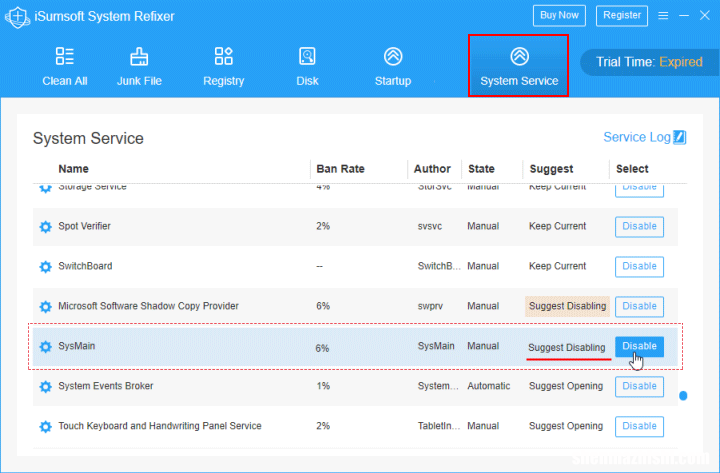The height and width of the screenshot is (473, 720).
Task: Click the 'svsvc' author cell
Action: click(430, 226)
